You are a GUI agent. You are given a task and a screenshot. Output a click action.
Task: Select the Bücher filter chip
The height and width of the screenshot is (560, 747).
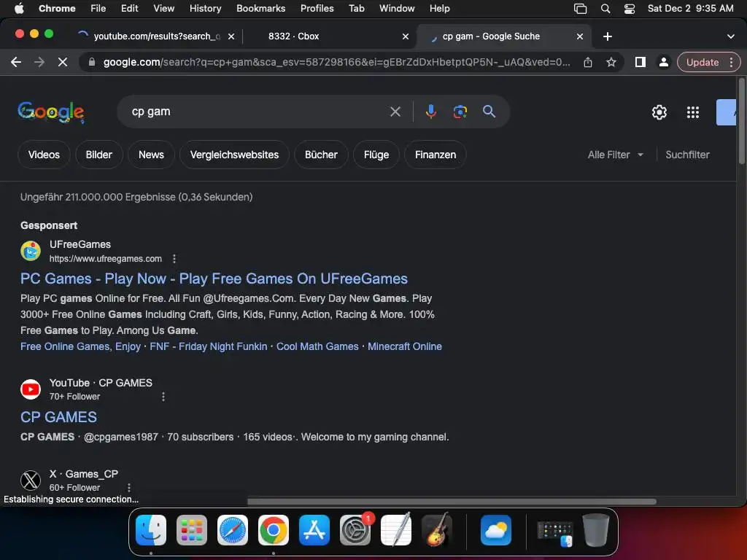coord(321,155)
